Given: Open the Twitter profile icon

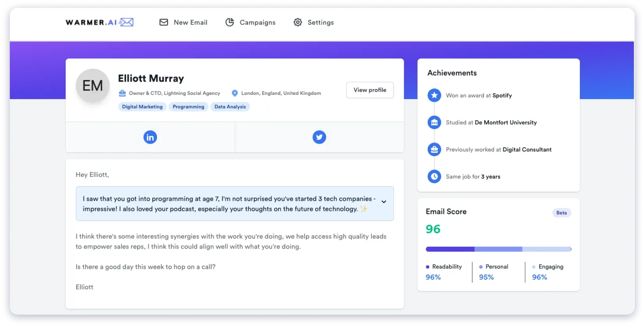Looking at the screenshot, I should [x=319, y=137].
